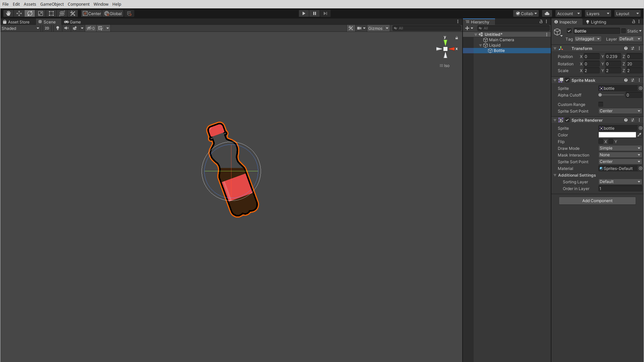The height and width of the screenshot is (362, 644).
Task: Open the Collab dropdown
Action: point(526,13)
